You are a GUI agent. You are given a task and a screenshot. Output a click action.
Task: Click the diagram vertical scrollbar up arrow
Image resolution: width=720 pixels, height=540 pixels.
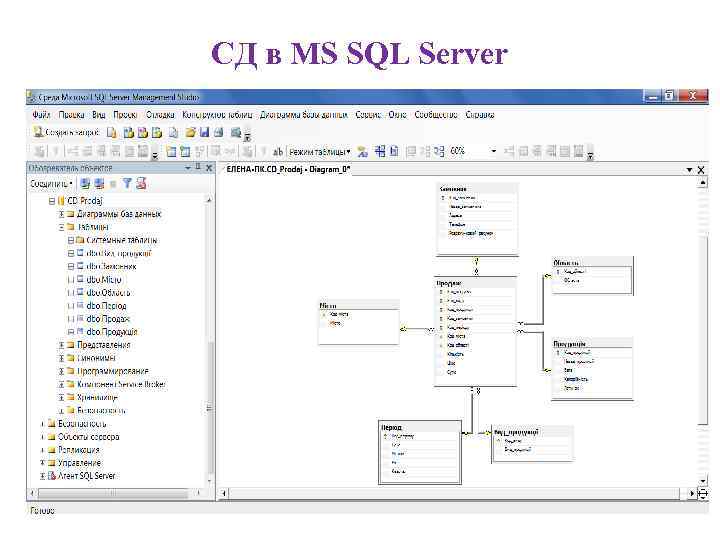[x=703, y=183]
